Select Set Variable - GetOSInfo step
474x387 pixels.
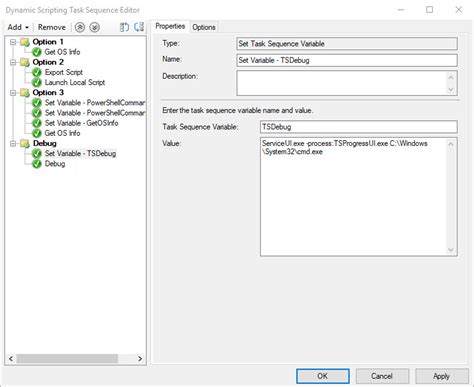[82, 123]
